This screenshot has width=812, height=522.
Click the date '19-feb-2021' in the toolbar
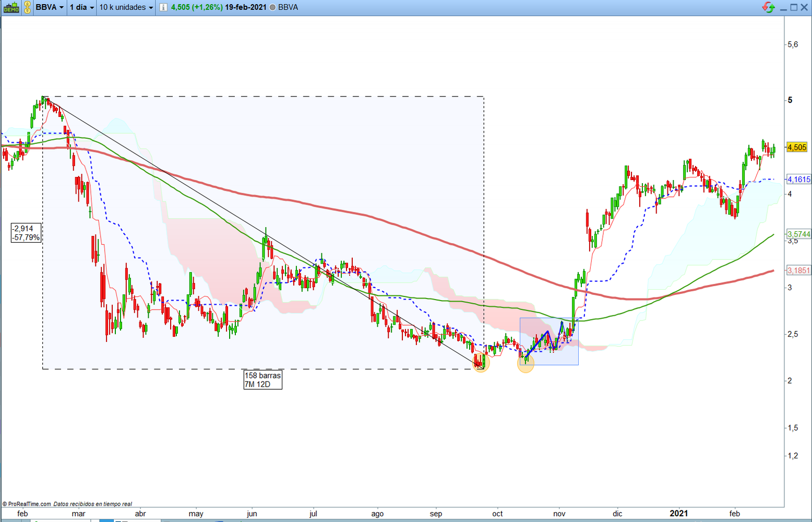coord(246,7)
